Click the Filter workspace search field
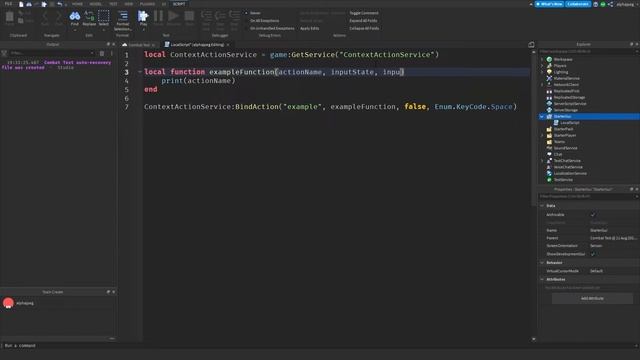The image size is (640, 360). [x=587, y=51]
